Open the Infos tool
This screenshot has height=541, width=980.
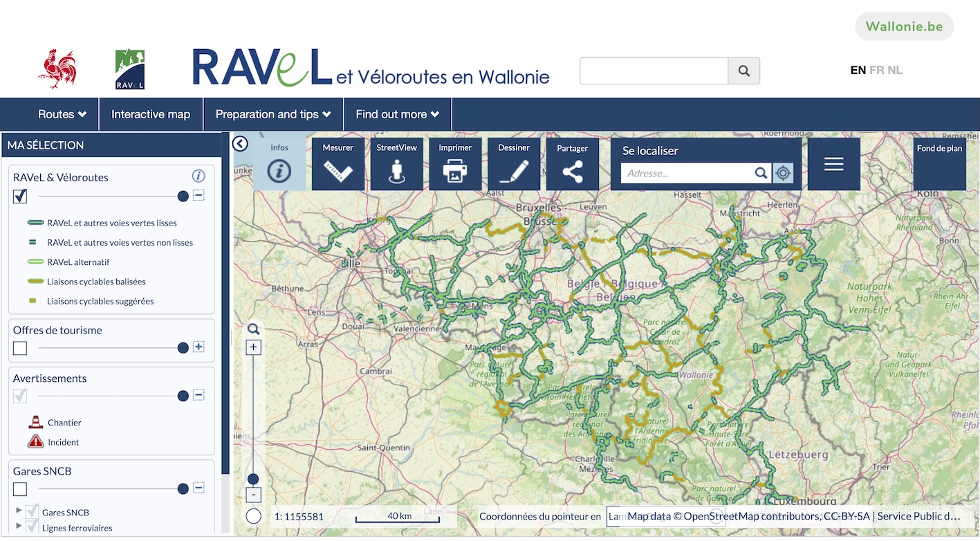tap(279, 164)
